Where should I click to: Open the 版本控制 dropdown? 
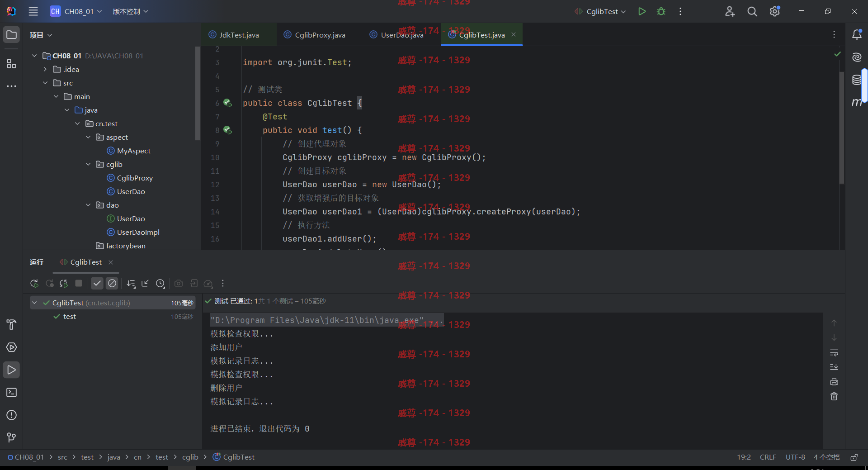click(130, 11)
